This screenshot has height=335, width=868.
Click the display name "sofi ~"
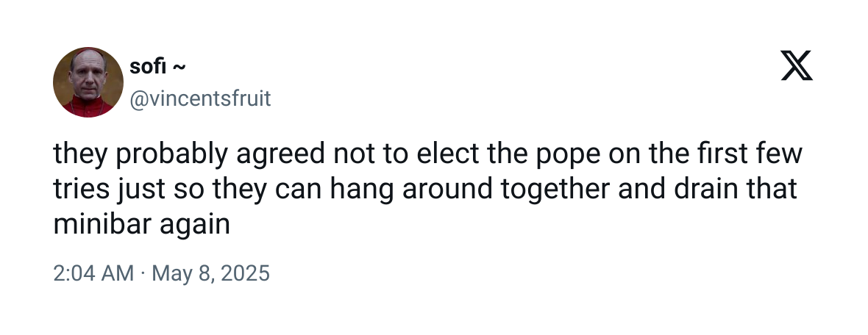tap(157, 67)
